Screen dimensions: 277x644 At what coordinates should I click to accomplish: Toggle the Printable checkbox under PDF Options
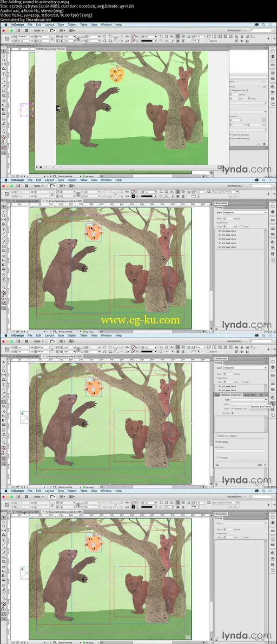pyautogui.click(x=218, y=458)
